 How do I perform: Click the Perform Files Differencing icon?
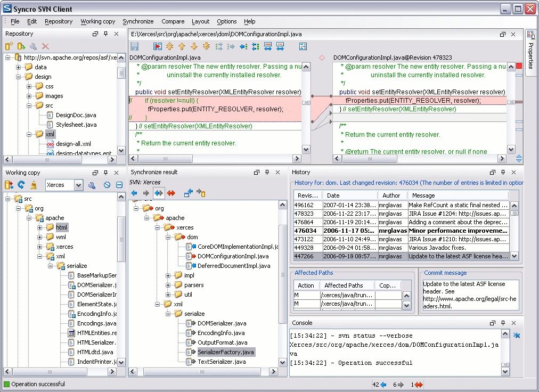coord(158,47)
